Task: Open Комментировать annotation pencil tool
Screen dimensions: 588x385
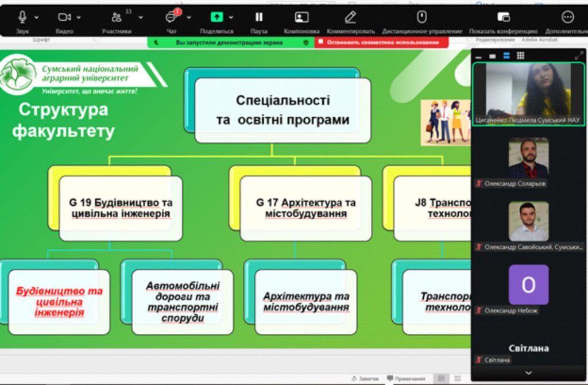Action: pos(350,17)
